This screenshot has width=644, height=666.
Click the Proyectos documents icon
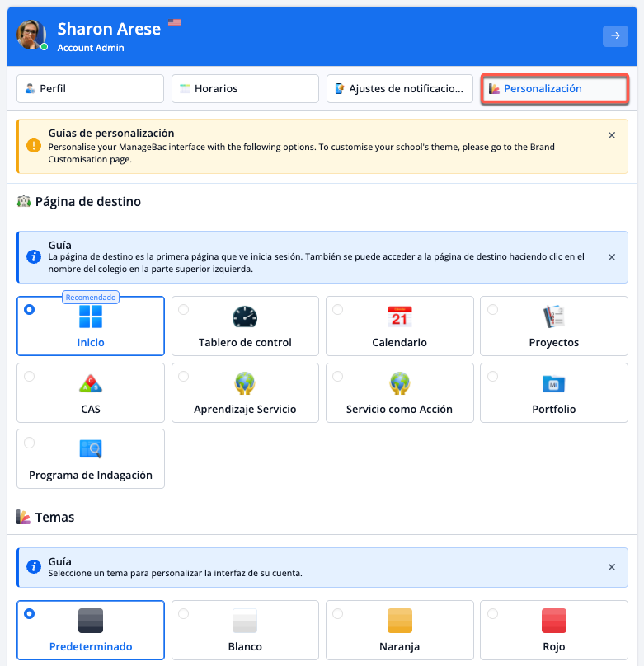coord(553,317)
